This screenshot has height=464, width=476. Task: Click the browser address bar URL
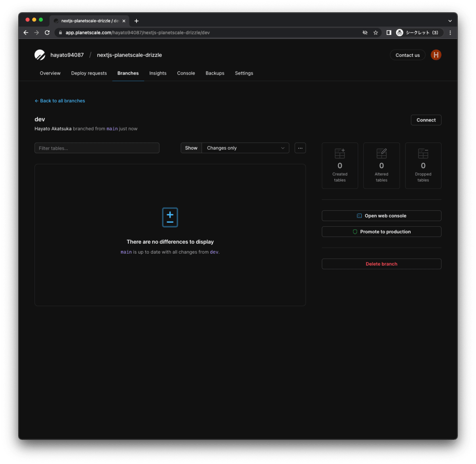138,33
